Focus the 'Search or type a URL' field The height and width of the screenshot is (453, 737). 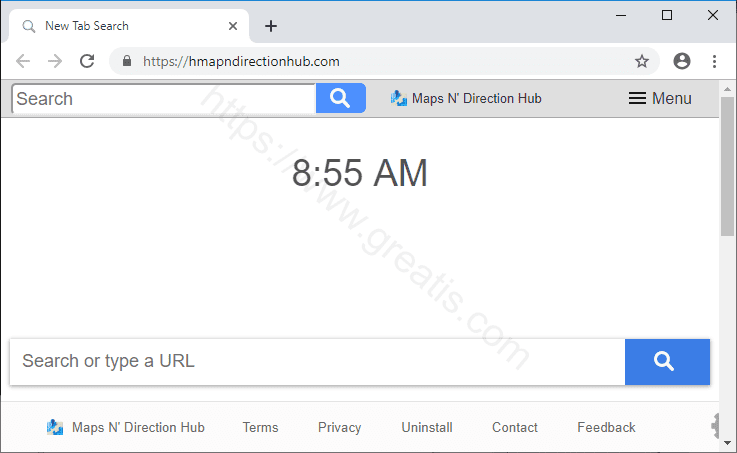point(317,361)
